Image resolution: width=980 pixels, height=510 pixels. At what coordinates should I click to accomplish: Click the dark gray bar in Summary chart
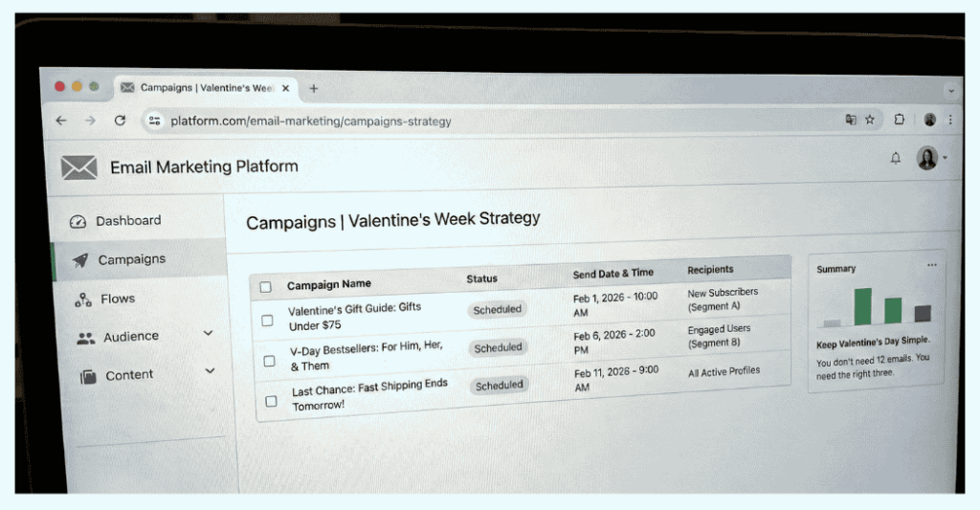coord(923,313)
